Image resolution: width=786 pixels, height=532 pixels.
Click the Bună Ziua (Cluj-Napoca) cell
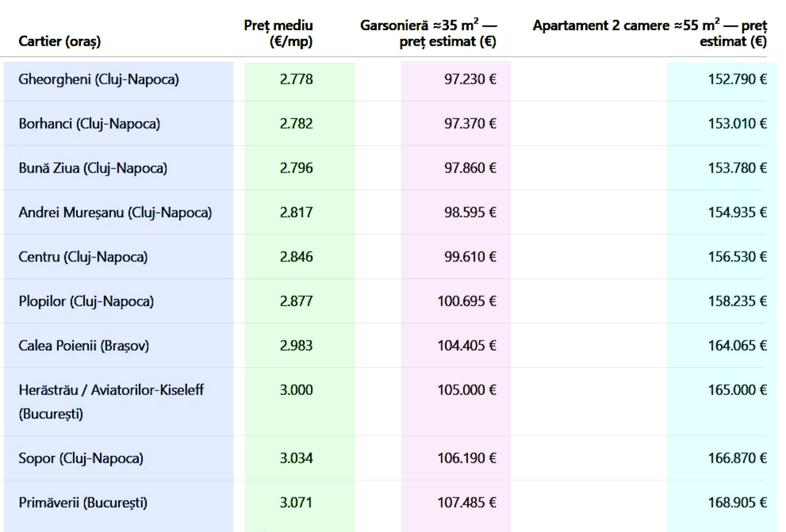(x=93, y=168)
